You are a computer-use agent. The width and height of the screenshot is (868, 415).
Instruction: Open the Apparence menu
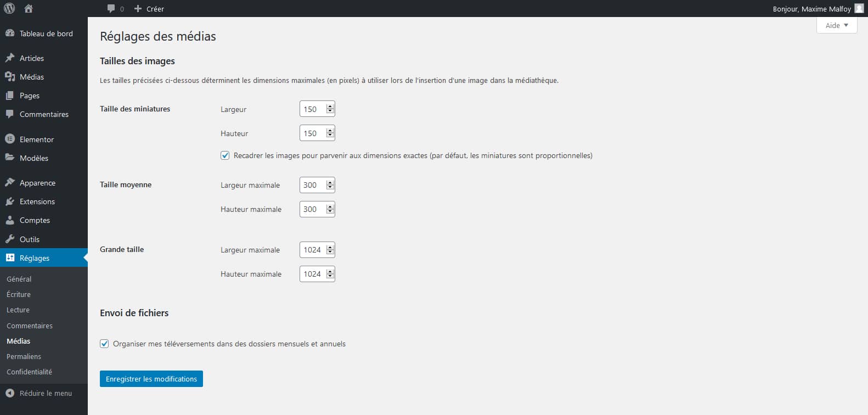click(37, 183)
